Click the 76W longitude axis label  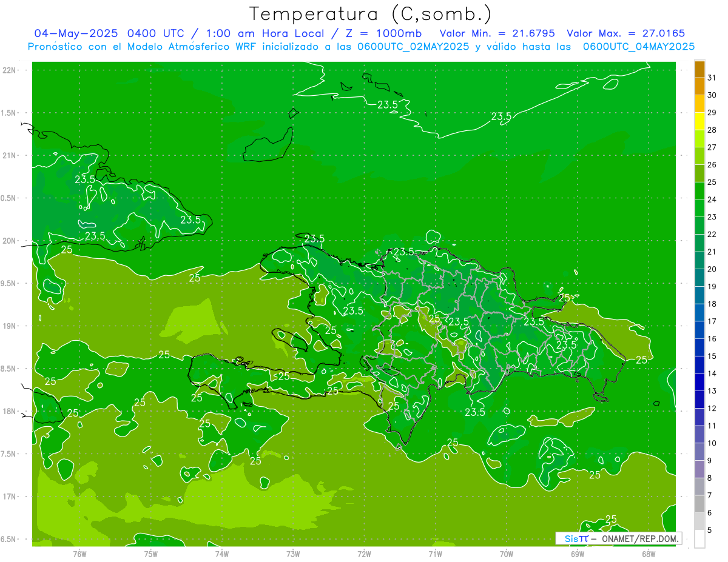coord(79,554)
